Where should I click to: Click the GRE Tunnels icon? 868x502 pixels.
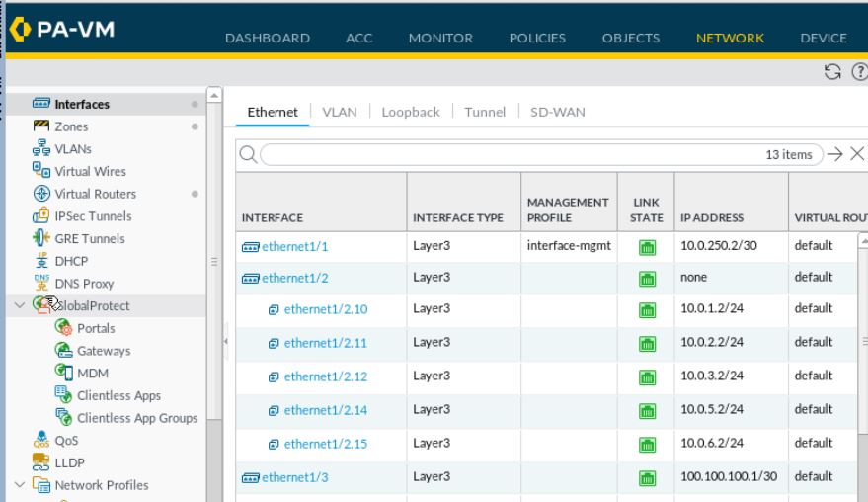coord(43,238)
